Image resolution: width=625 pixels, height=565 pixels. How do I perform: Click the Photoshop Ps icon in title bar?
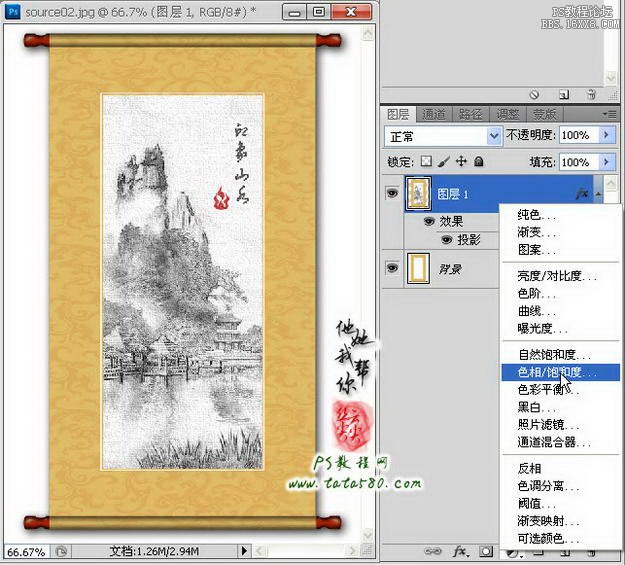coord(13,12)
